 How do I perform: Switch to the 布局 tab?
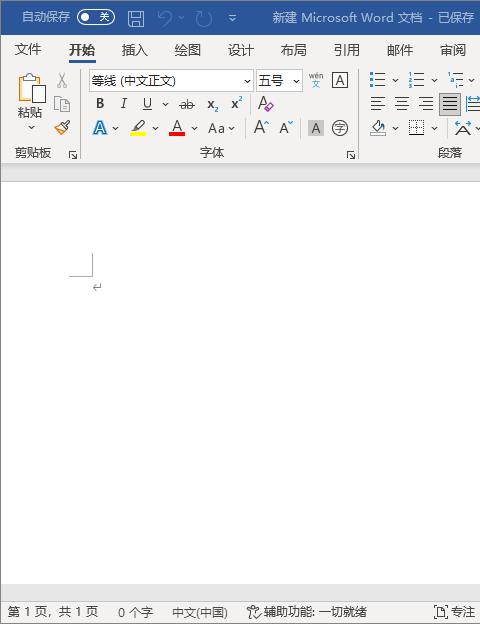click(x=294, y=50)
